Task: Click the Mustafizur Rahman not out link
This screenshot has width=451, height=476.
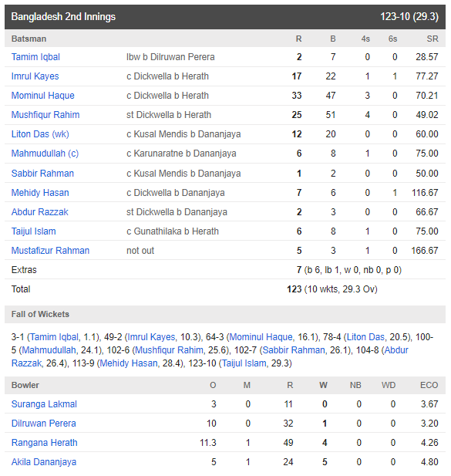Action: [x=50, y=251]
